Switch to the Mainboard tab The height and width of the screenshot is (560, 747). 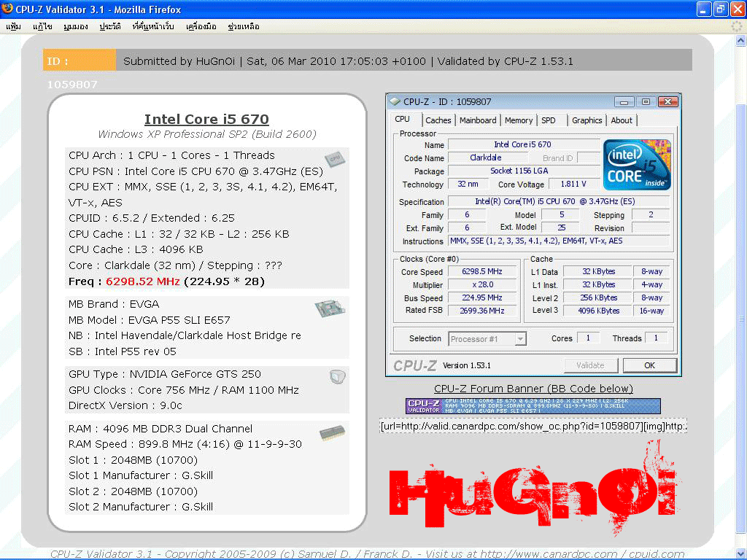point(478,120)
